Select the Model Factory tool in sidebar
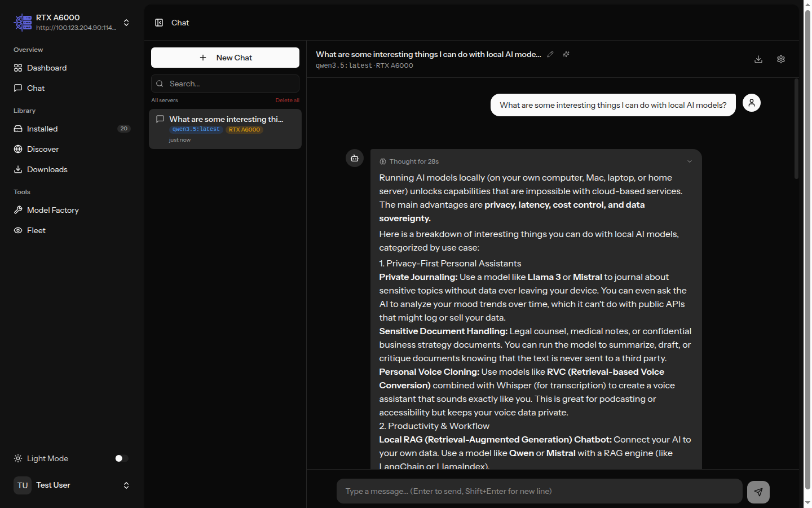812x508 pixels. pos(52,210)
